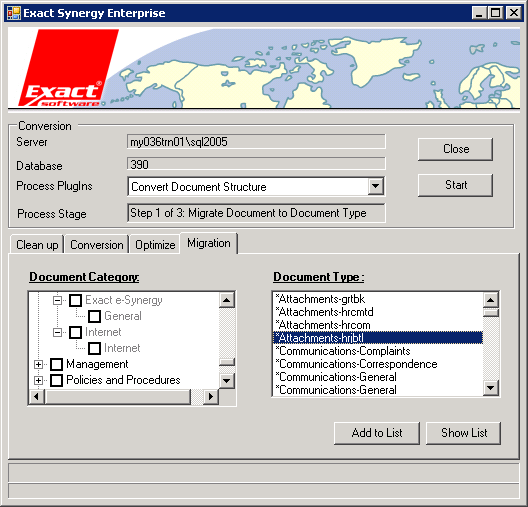Screen dimensions: 528x507
Task: Collapse the Internet tree node
Action: tap(58, 333)
